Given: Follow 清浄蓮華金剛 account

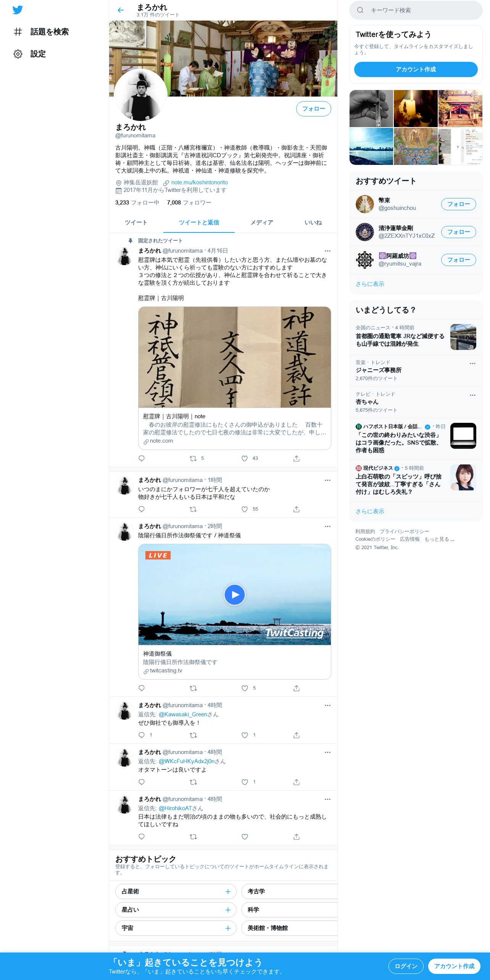Looking at the screenshot, I should click(458, 232).
